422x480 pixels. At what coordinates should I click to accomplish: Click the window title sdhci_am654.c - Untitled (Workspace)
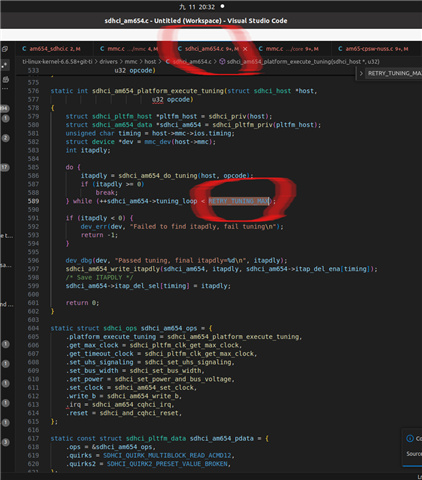tap(196, 21)
